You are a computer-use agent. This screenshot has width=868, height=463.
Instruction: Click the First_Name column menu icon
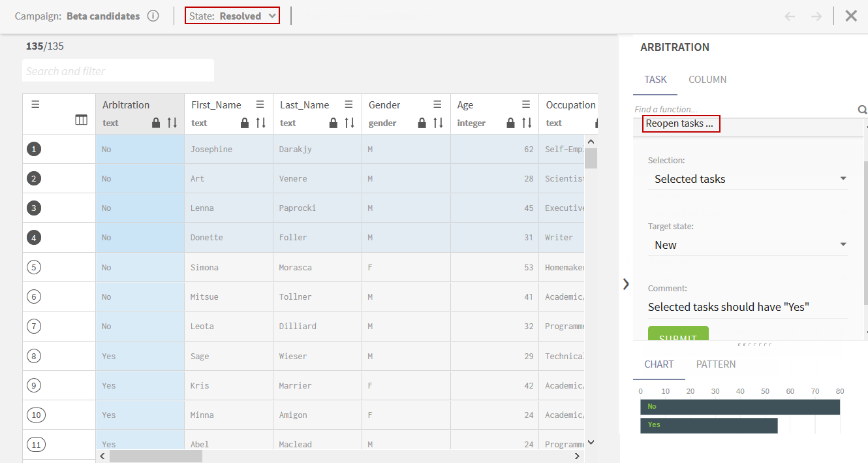pos(260,104)
